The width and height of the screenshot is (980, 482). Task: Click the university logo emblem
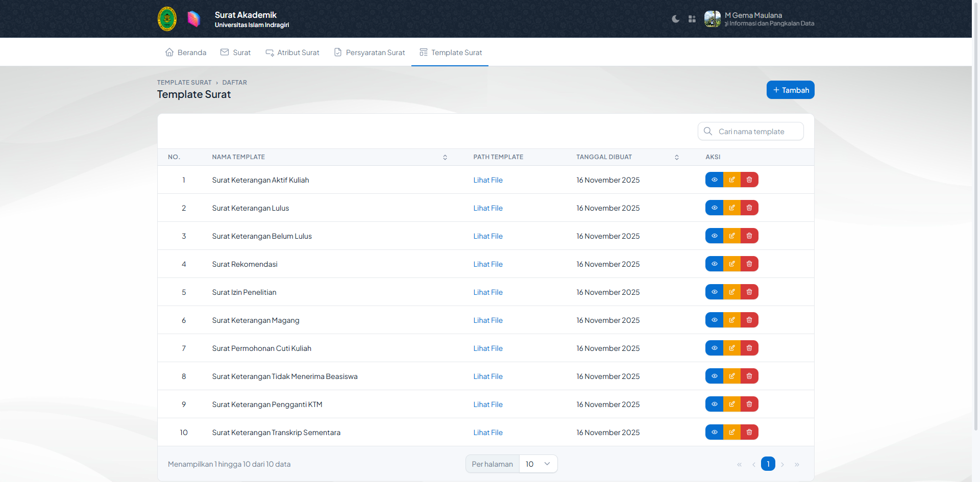pos(167,19)
